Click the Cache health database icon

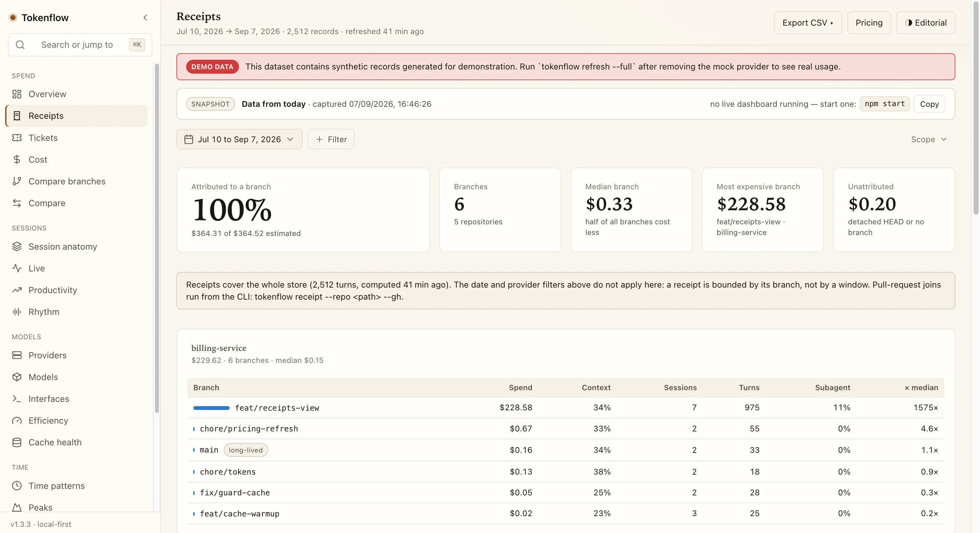pos(17,442)
